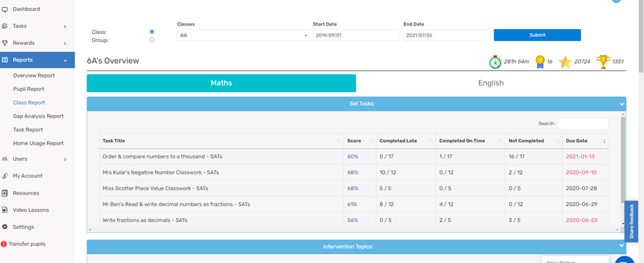Click the 56% score value
This screenshot has height=263, width=644.
pos(352,220)
